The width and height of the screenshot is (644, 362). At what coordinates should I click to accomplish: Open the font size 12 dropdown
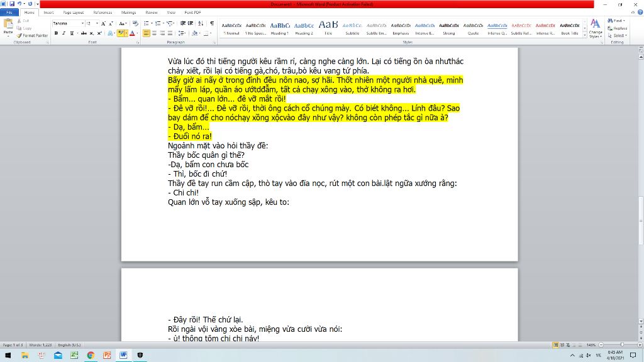pyautogui.click(x=97, y=24)
